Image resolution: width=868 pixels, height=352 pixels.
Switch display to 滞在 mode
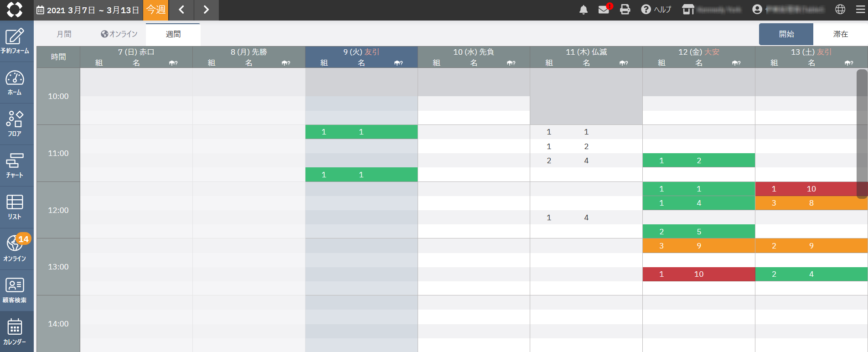tap(840, 34)
